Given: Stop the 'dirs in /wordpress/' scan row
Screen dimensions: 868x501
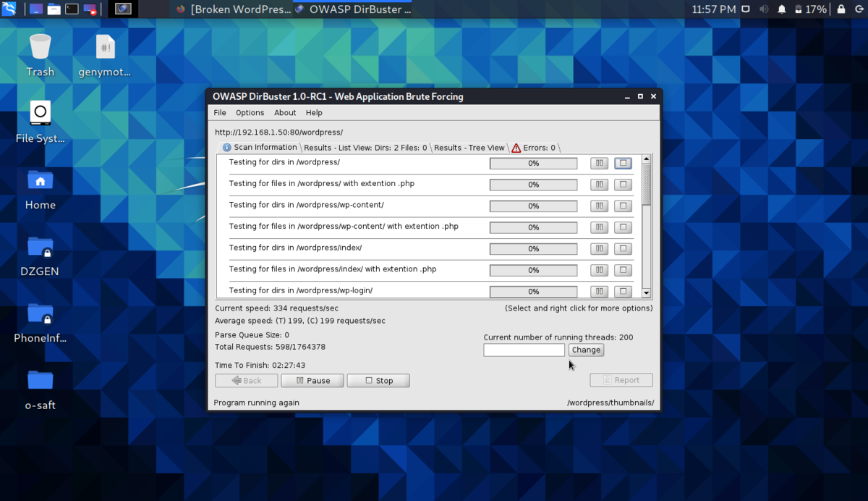Looking at the screenshot, I should (623, 164).
